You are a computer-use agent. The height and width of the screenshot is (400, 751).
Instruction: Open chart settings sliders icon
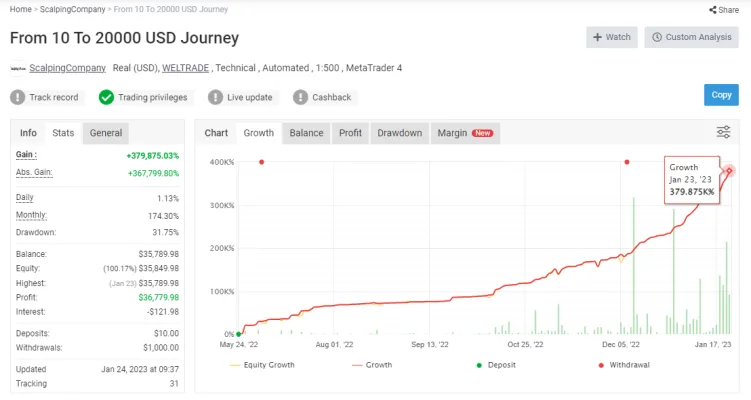pyautogui.click(x=723, y=132)
